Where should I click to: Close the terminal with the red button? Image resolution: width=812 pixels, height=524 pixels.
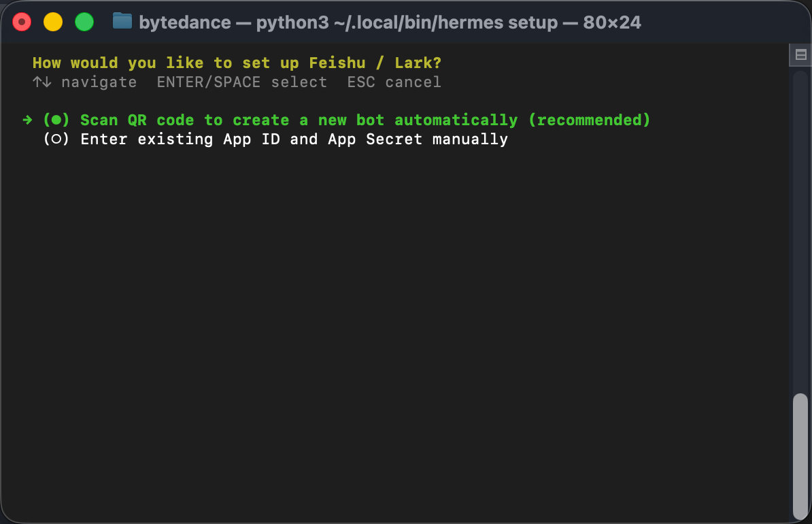tap(22, 22)
